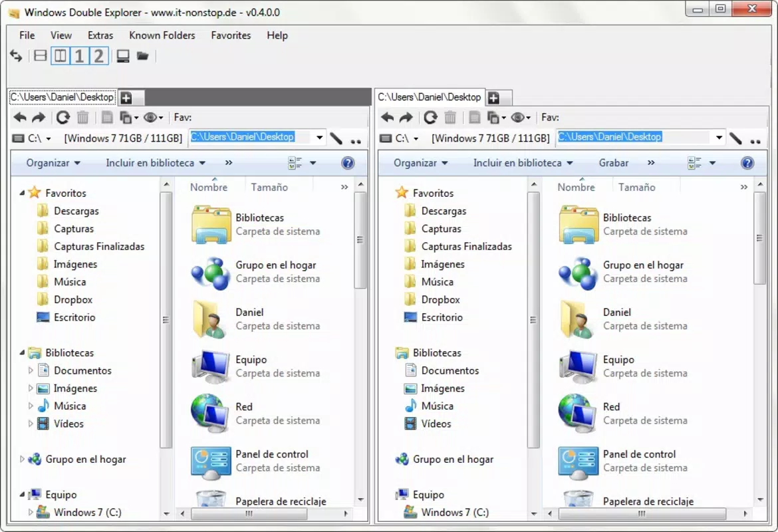
Task: Open Organizar menu in left pane
Action: (x=53, y=163)
